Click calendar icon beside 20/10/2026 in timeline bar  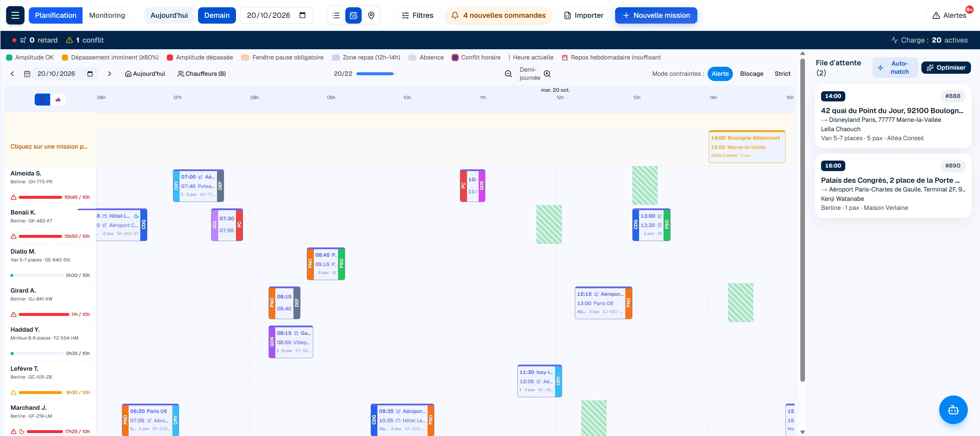tap(27, 74)
